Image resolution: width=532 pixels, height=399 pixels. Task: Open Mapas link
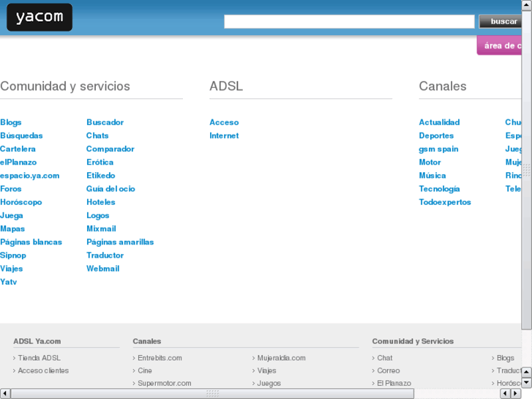[x=12, y=228]
